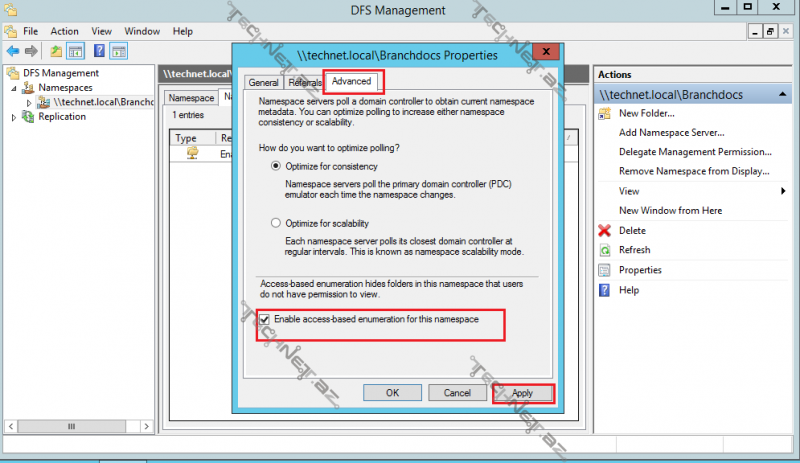This screenshot has width=800, height=463.
Task: Open the Action menu
Action: tap(64, 31)
